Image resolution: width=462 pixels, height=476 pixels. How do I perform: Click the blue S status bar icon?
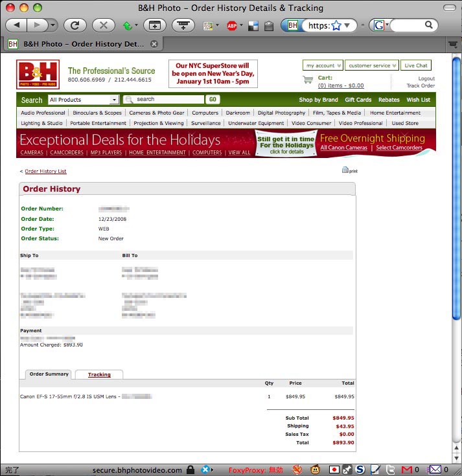[360, 470]
